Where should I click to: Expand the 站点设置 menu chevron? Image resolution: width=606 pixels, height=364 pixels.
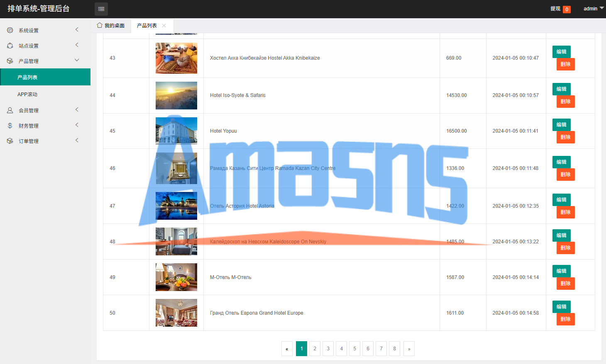(77, 45)
